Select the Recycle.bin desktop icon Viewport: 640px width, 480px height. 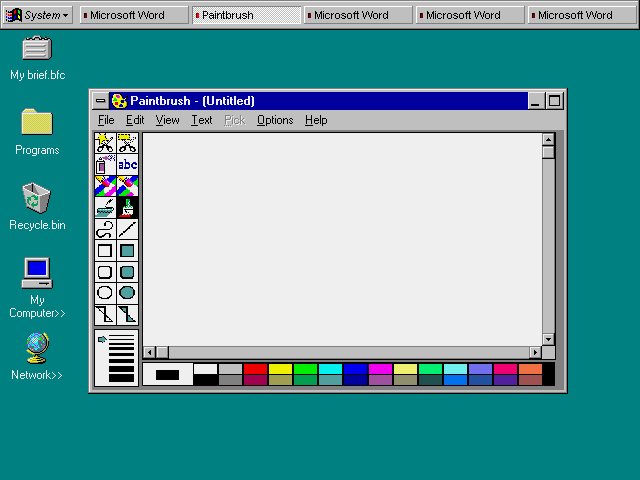pyautogui.click(x=37, y=207)
